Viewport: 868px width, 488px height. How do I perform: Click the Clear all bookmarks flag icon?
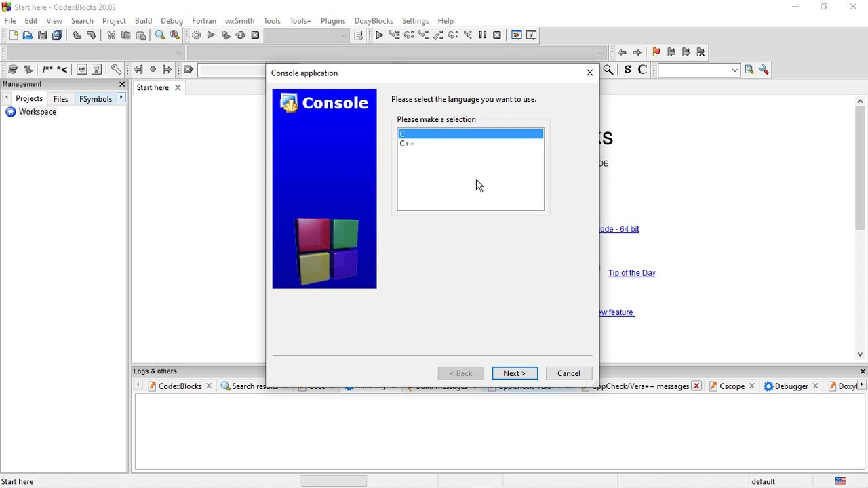701,52
